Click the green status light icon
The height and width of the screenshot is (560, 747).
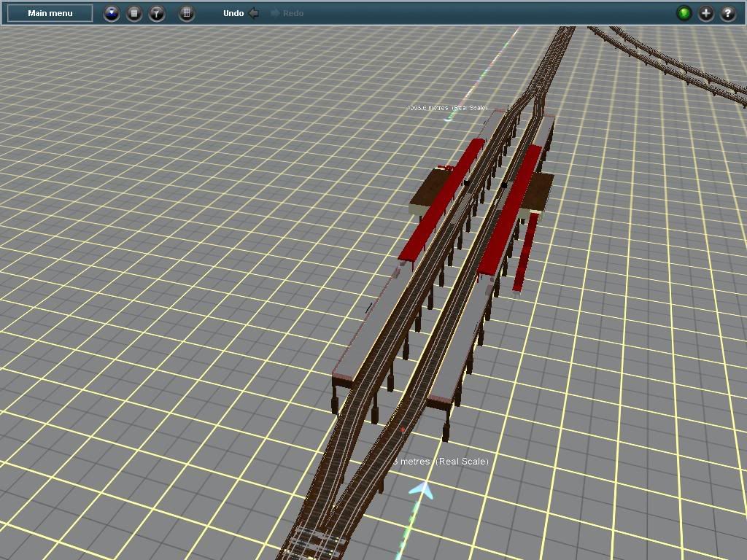(x=684, y=13)
